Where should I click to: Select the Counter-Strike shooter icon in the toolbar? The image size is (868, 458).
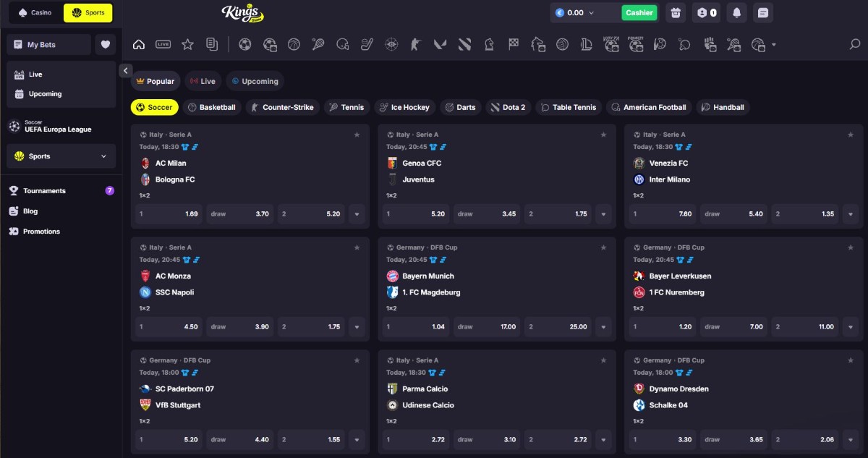pos(415,44)
